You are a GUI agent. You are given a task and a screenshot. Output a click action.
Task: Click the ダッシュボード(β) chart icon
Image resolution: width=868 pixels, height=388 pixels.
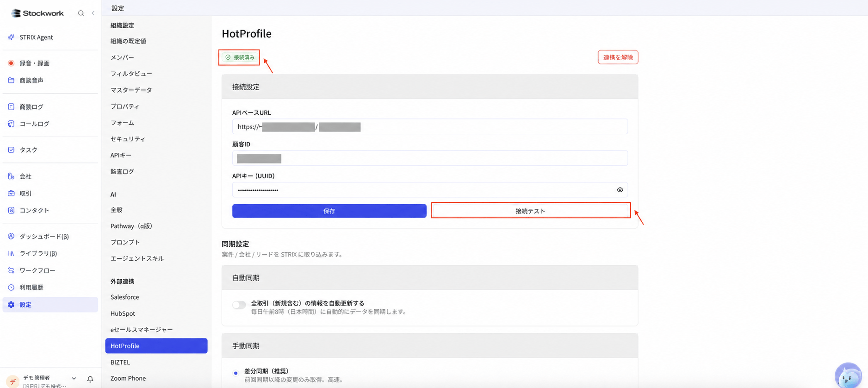pos(11,236)
